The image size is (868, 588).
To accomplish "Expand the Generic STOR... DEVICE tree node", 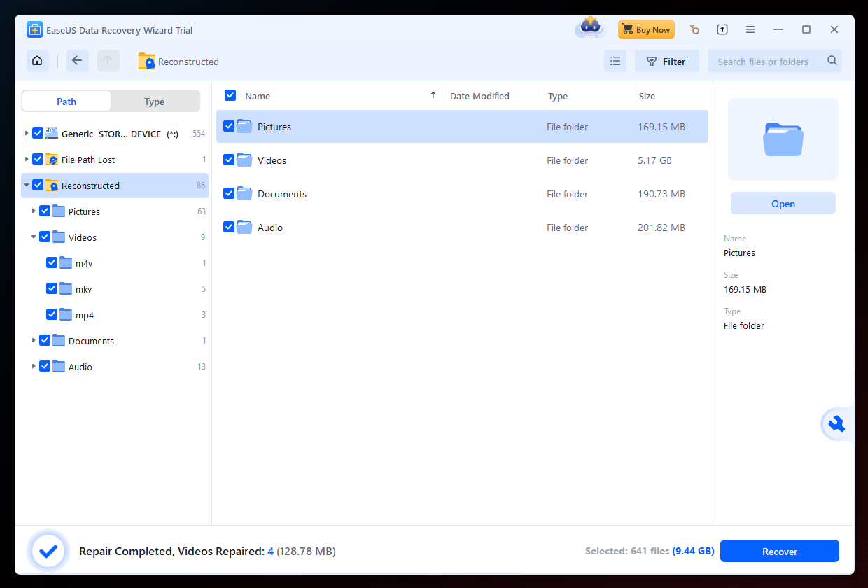I will pyautogui.click(x=27, y=133).
